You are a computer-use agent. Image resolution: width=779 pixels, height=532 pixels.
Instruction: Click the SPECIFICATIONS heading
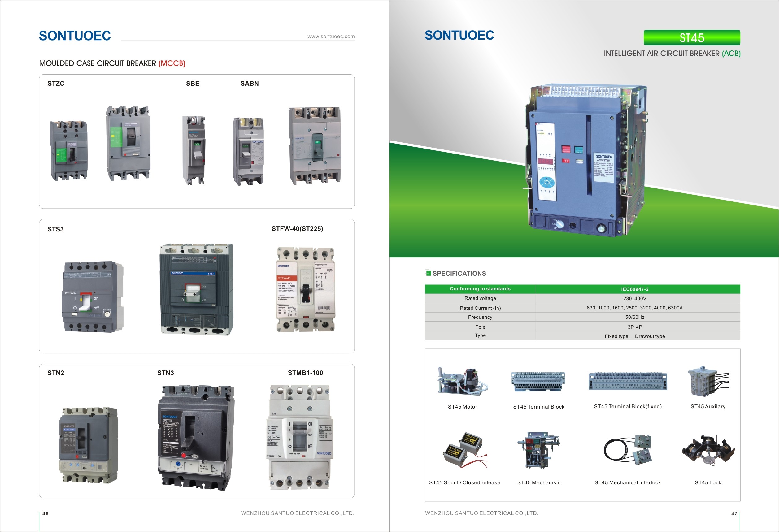(x=459, y=273)
